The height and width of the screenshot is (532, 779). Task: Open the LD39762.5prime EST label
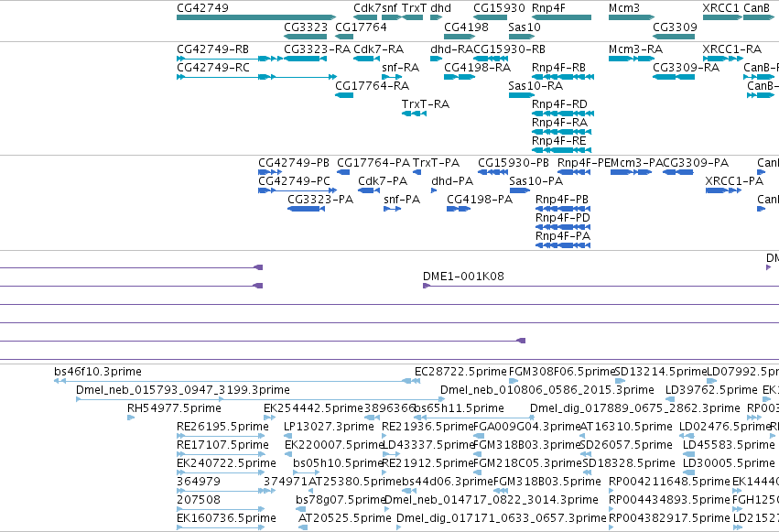pos(711,390)
